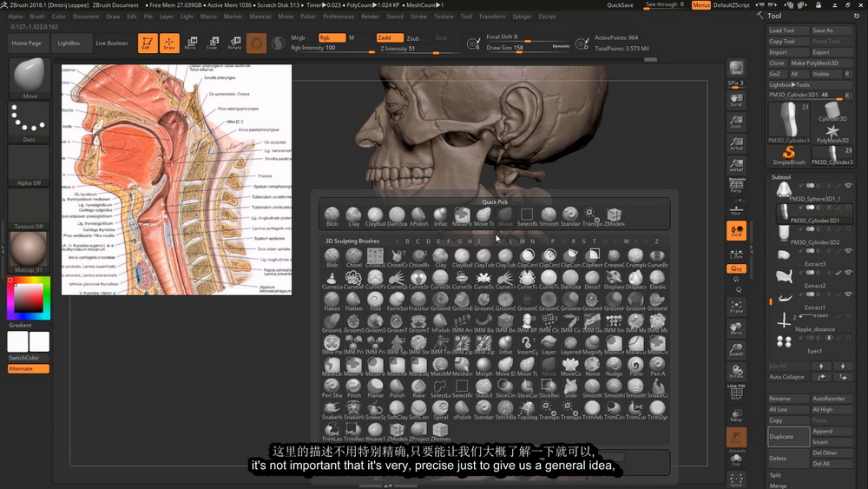Select the Magnify brush

(592, 345)
